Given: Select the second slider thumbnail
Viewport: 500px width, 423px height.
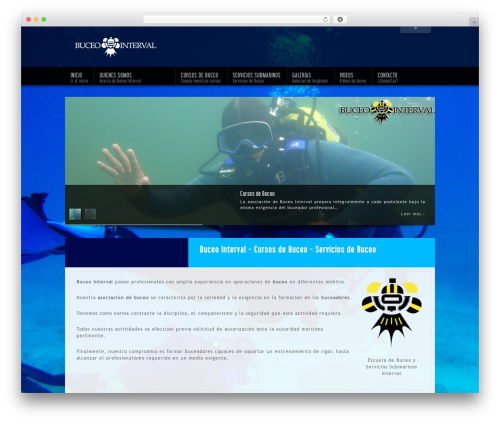Looking at the screenshot, I should (90, 214).
